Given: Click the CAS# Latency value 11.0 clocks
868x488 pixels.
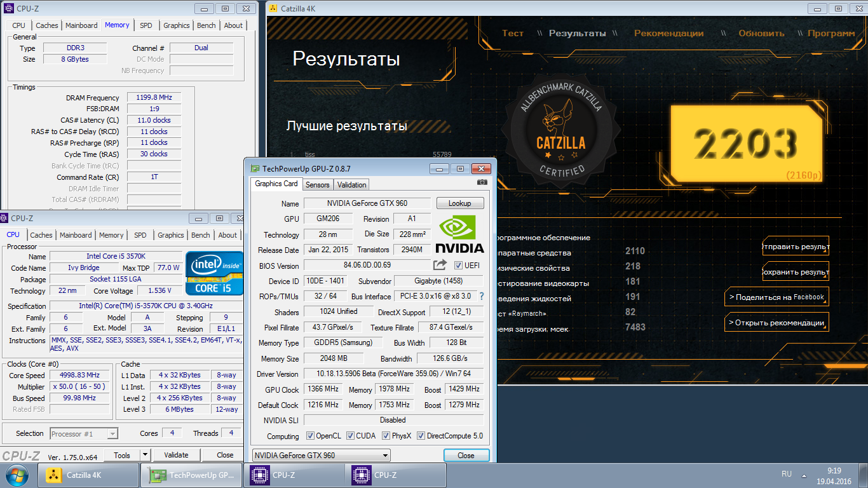Looking at the screenshot, I should (154, 120).
